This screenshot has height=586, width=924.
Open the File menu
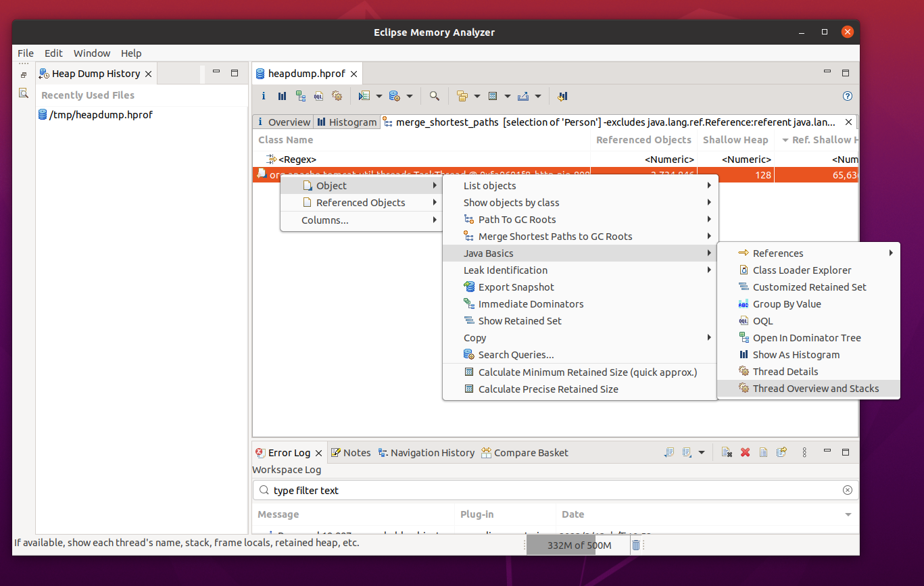[26, 53]
